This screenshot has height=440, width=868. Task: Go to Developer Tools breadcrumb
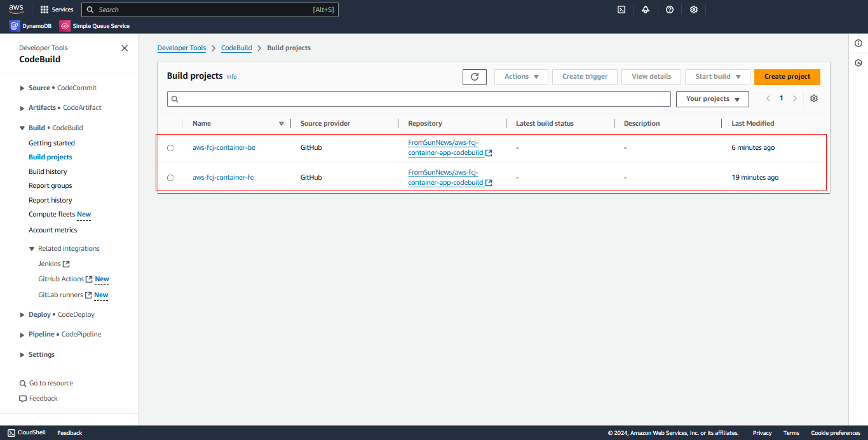point(182,48)
